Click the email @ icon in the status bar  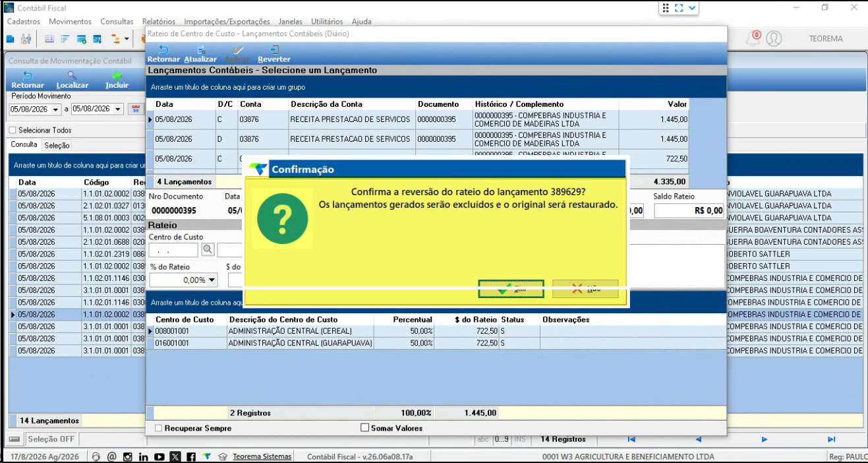[111, 456]
